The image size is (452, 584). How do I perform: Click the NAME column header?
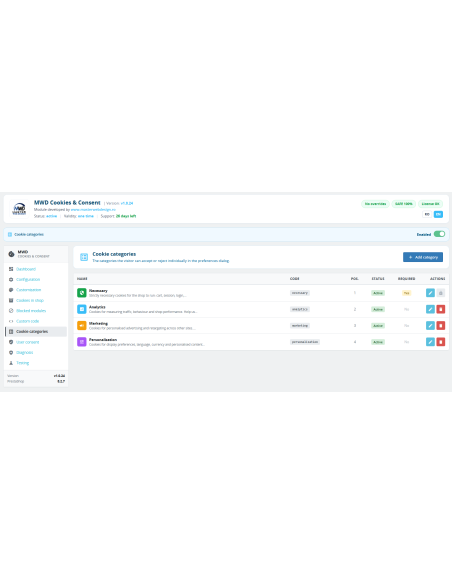point(82,279)
